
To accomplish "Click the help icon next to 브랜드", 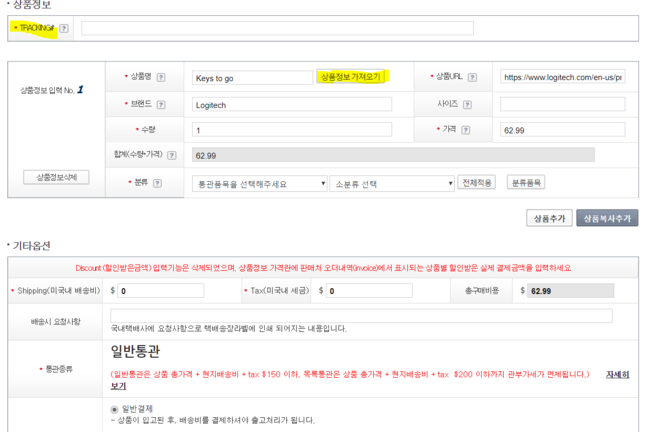I will (x=161, y=105).
